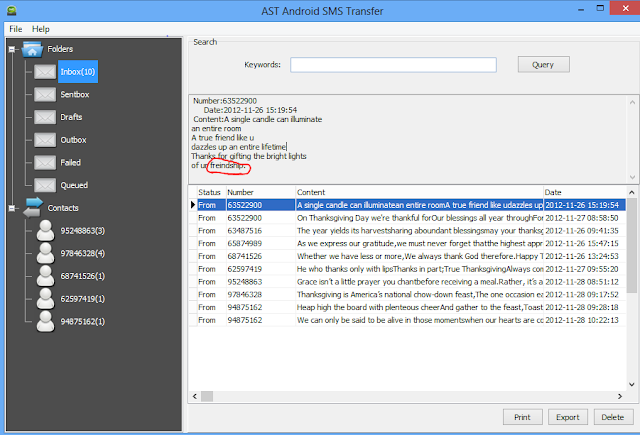Image resolution: width=640 pixels, height=435 pixels.
Task: Click the avatar icon for contact 62597419
Action: point(45,299)
